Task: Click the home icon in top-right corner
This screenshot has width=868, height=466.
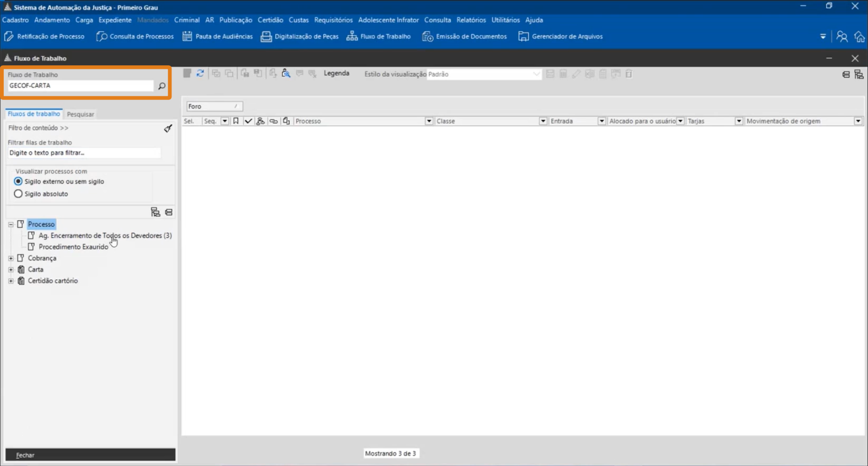Action: 860,36
